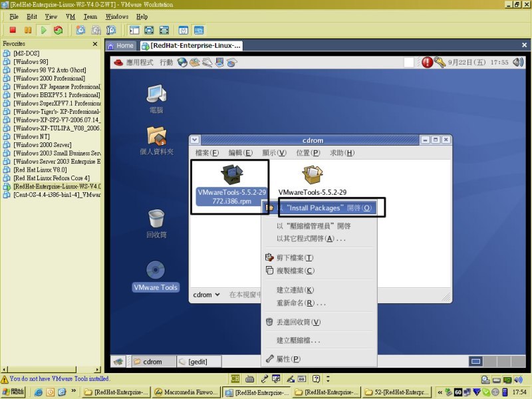Viewport: 532px width, 399px height.
Task: Open the snapshot manager wrench-clock icon
Action: (111, 30)
